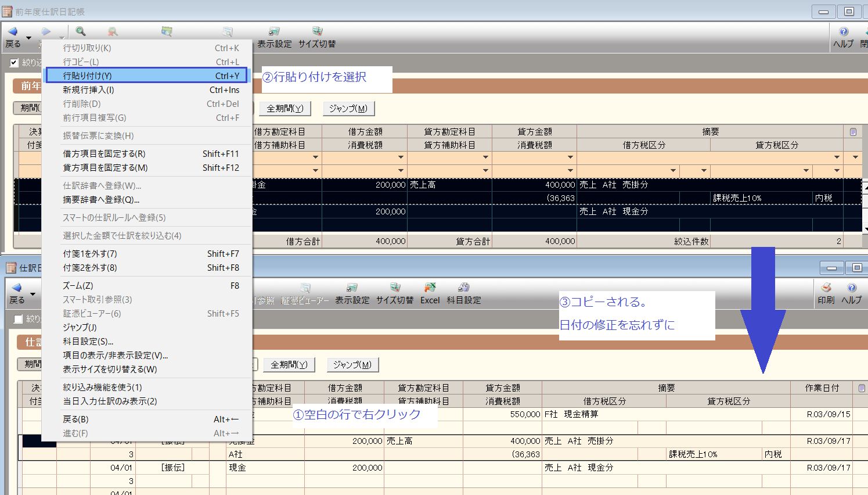The width and height of the screenshot is (868, 495).
Task: Choose ジャンプ(J) in the context menu
Action: 147,328
